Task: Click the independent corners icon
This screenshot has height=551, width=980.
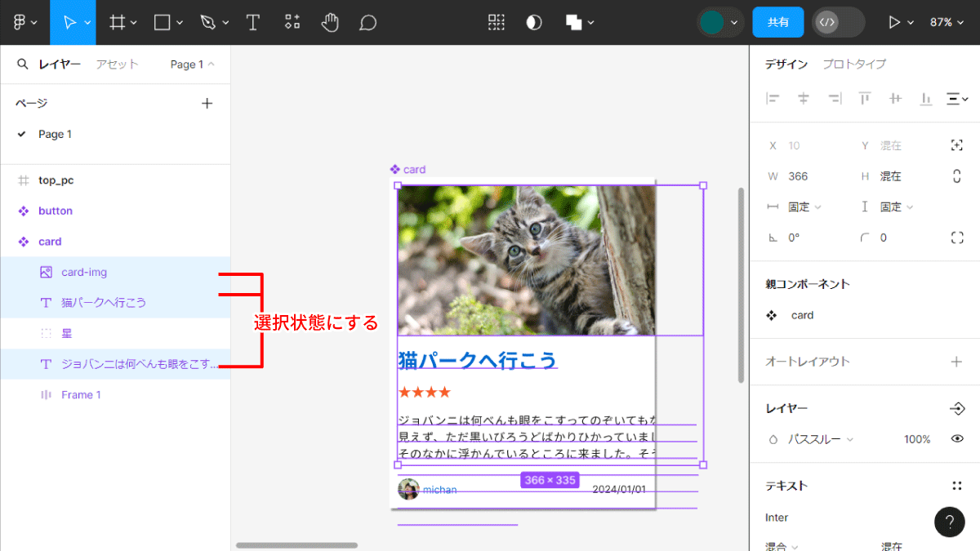Action: point(957,238)
